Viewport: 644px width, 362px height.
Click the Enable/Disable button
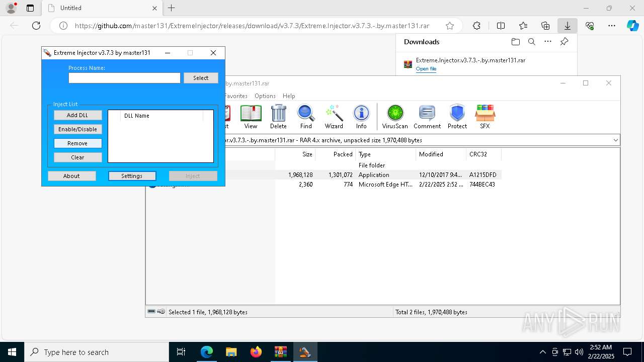coord(77,129)
